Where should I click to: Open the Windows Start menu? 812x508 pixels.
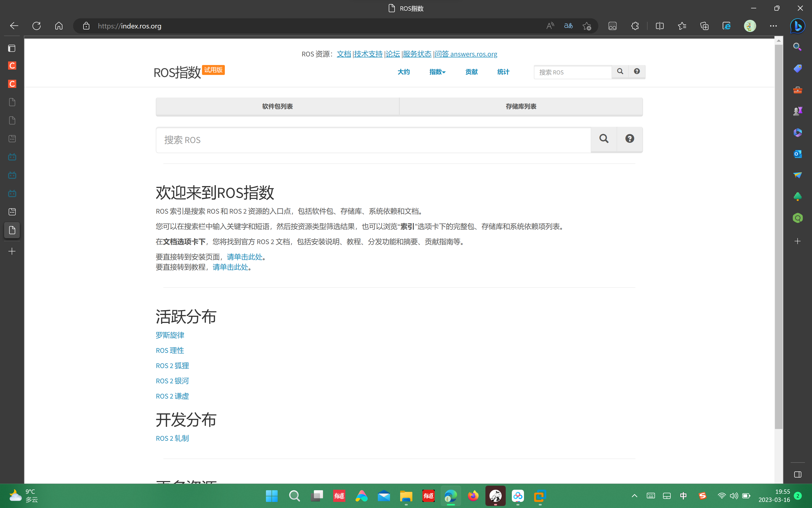272,496
